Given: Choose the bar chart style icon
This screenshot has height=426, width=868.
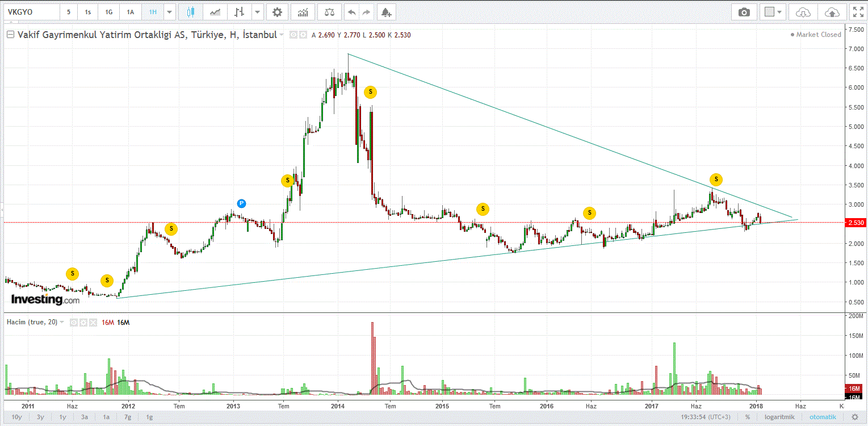Looking at the screenshot, I should point(240,12).
